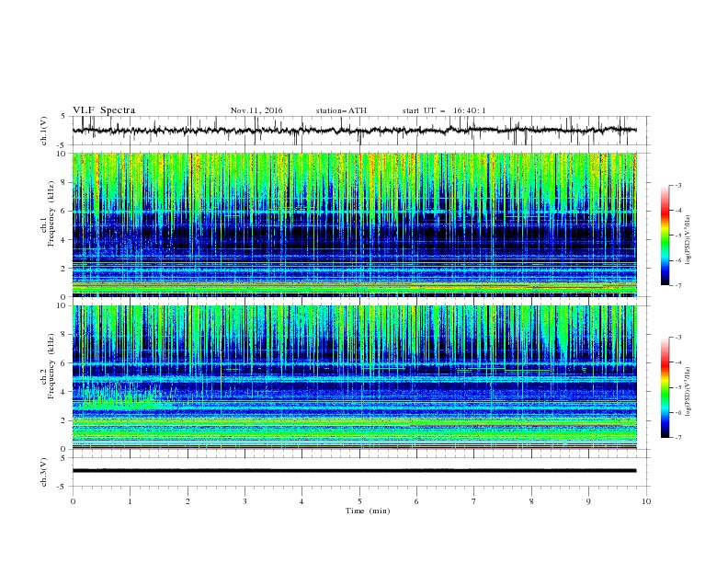The image size is (728, 563).
Task: Click the -5 V tick on ch.1(V) axis
Action: tap(62, 145)
